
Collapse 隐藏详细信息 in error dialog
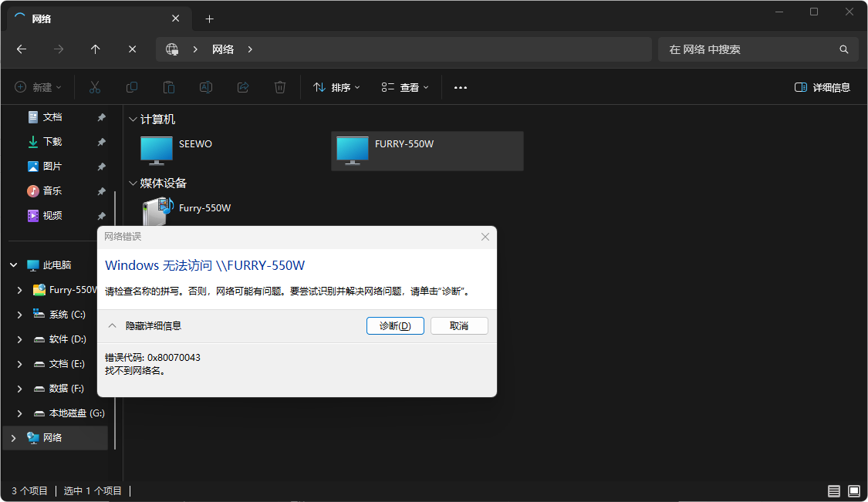144,326
